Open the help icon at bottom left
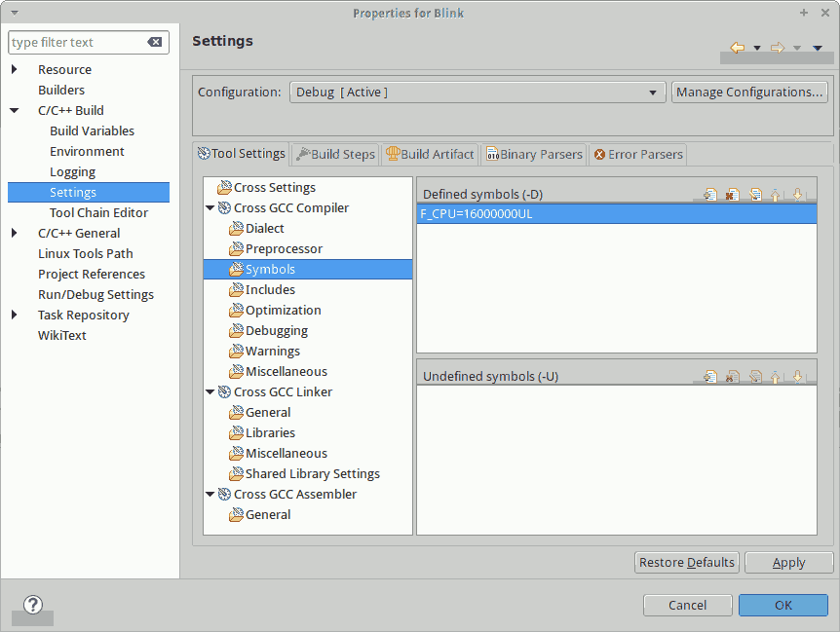The width and height of the screenshot is (840, 632). point(33,605)
